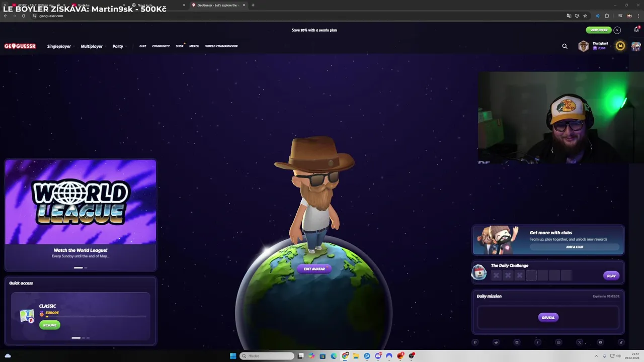644x362 pixels.
Task: Open a new browser tab
Action: tap(253, 5)
